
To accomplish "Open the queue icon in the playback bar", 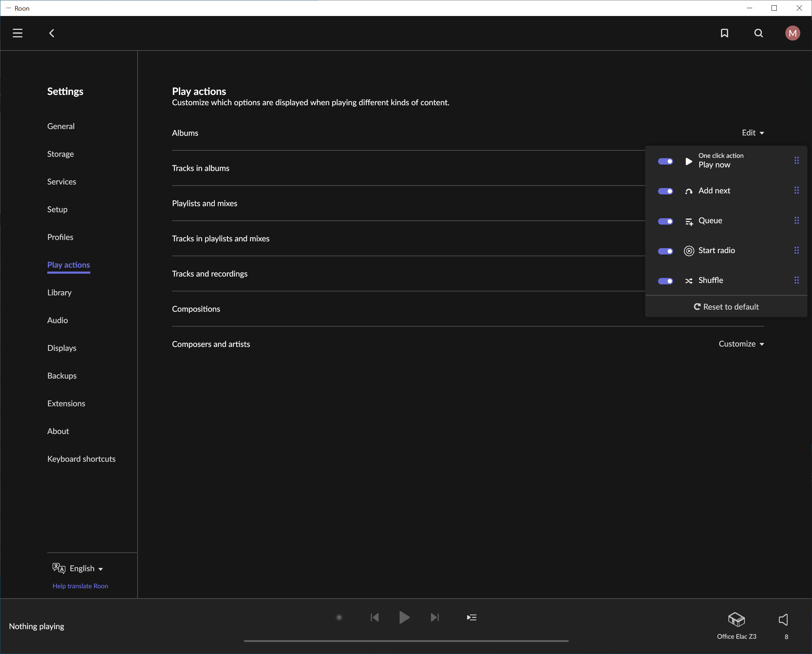I will click(471, 617).
